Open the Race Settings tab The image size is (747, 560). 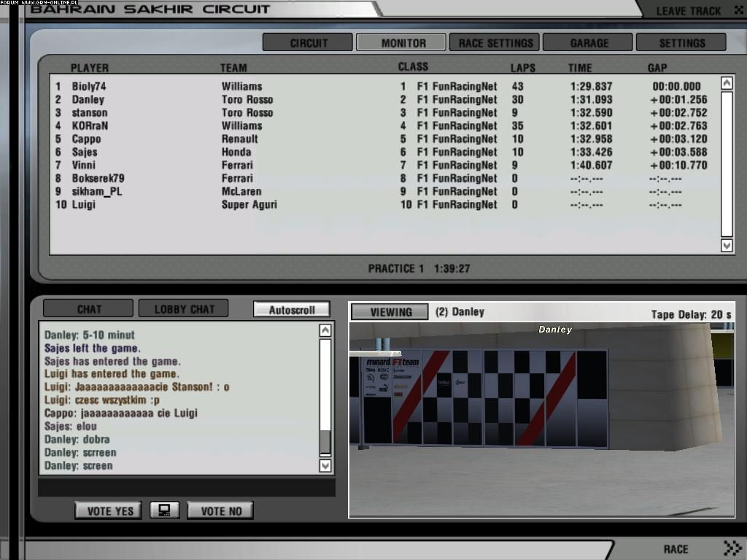pos(495,42)
